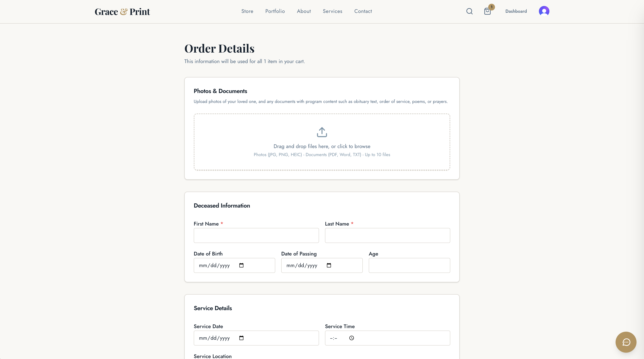Open the search magnifier icon
Viewport: 644px width, 359px height.
(469, 11)
